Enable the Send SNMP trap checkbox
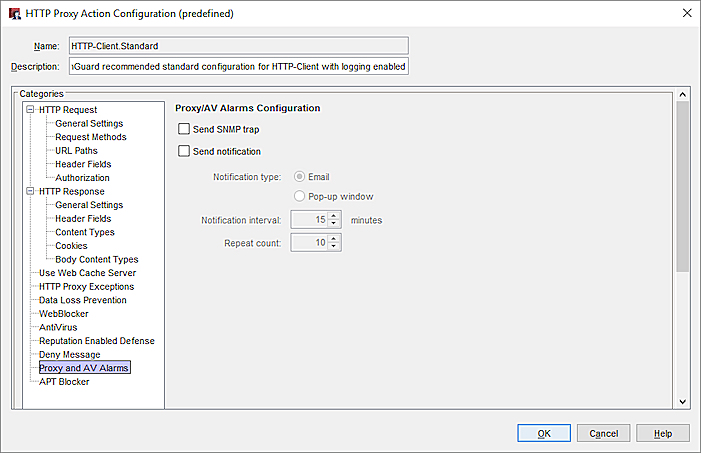Image resolution: width=701 pixels, height=453 pixels. click(184, 129)
